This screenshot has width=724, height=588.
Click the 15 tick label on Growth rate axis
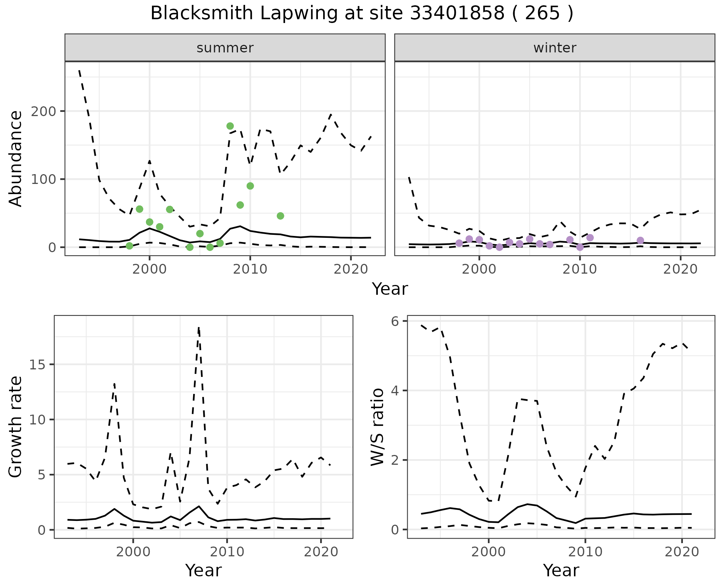[37, 364]
